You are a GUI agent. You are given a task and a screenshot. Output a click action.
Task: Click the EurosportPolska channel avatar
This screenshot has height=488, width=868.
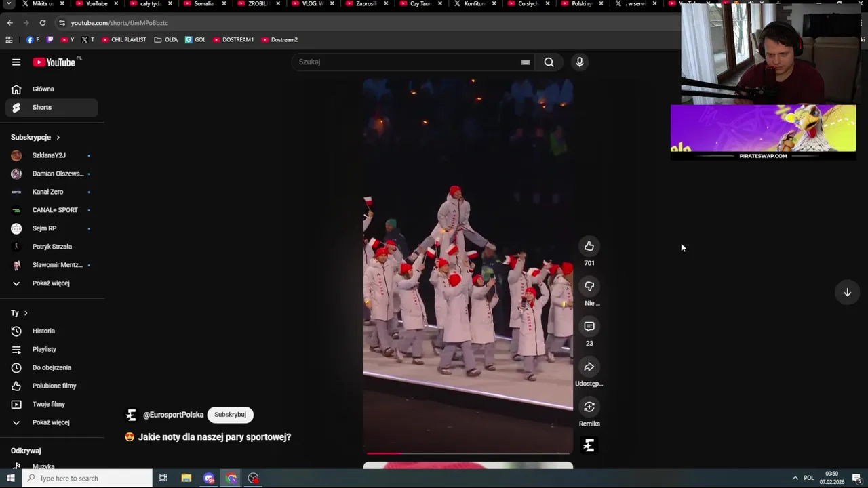click(x=131, y=415)
